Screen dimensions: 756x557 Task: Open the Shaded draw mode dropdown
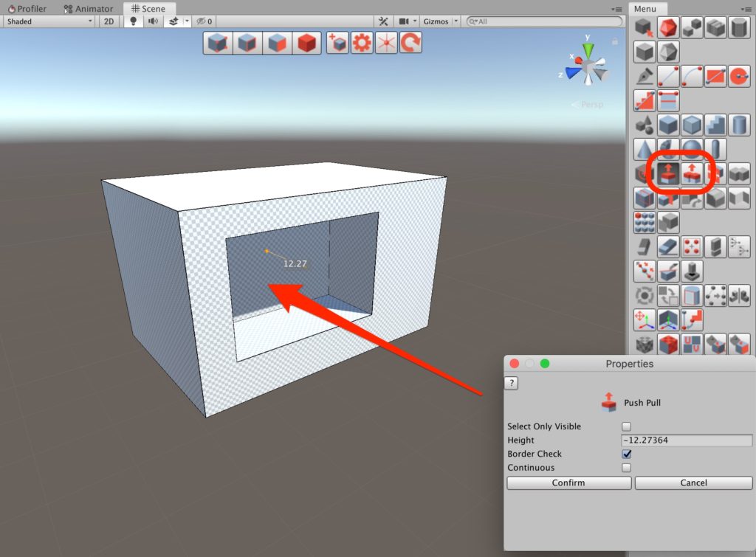[49, 21]
